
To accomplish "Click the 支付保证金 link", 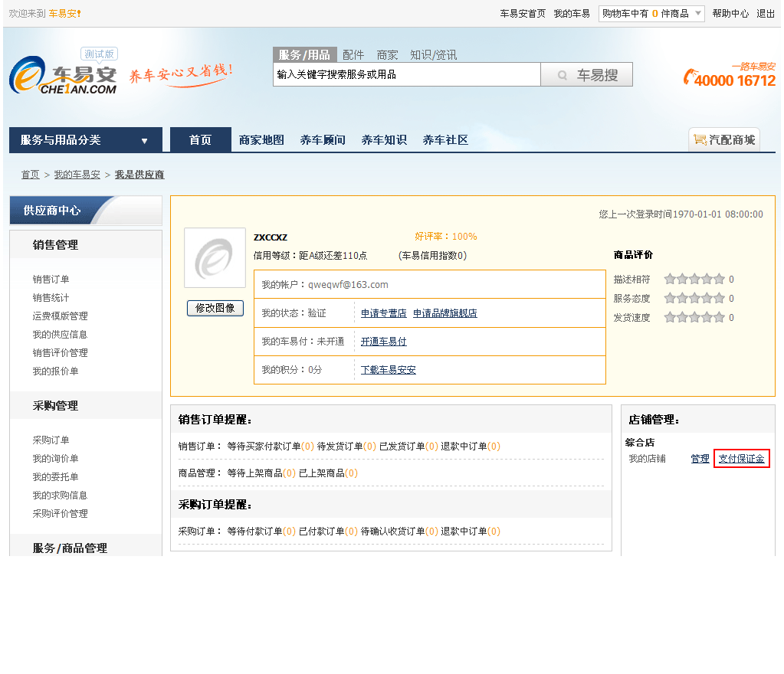I will pyautogui.click(x=742, y=459).
